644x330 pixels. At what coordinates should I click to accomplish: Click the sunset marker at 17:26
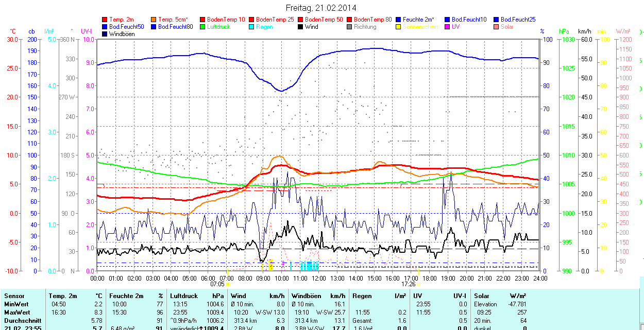pyautogui.click(x=418, y=284)
